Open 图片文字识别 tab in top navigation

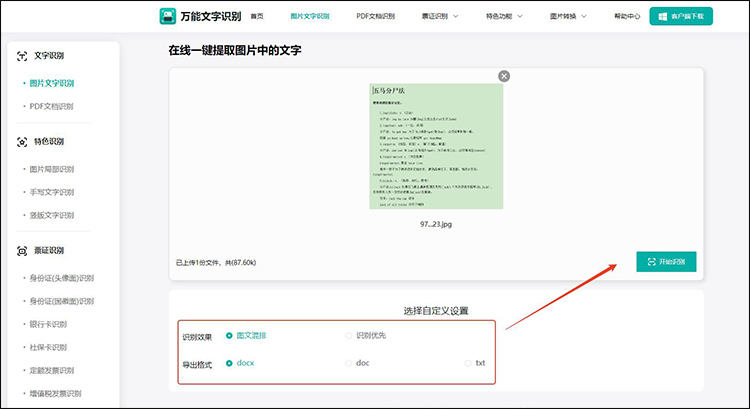[x=309, y=16]
